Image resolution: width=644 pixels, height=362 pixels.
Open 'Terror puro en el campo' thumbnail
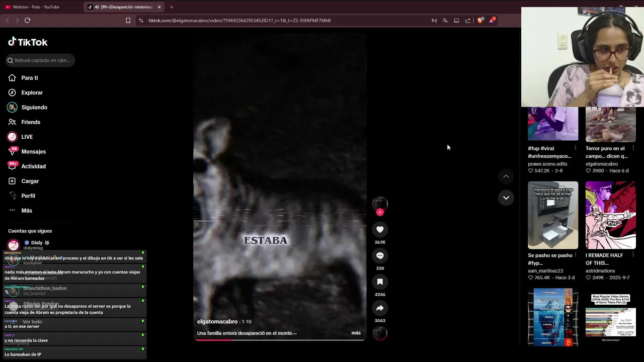(x=611, y=124)
